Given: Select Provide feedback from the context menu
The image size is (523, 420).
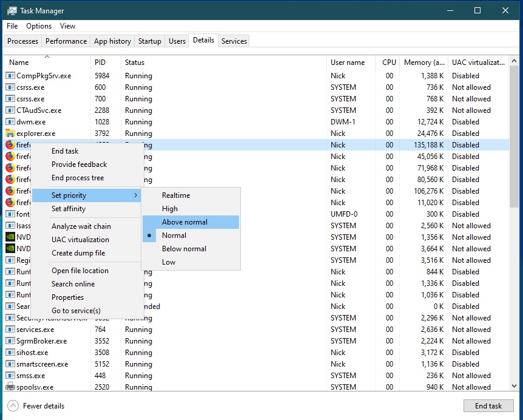Looking at the screenshot, I should click(x=87, y=164).
